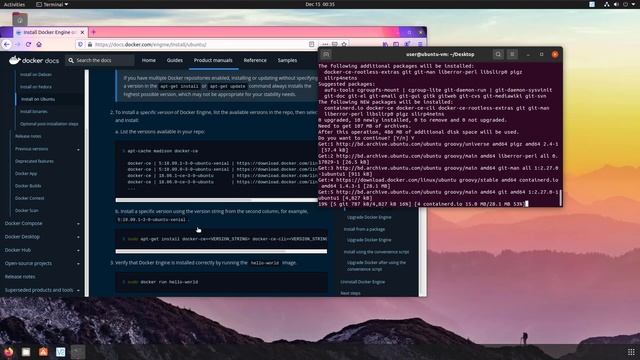Open the Reference nav item
This screenshot has height=360, width=640.
click(255, 60)
